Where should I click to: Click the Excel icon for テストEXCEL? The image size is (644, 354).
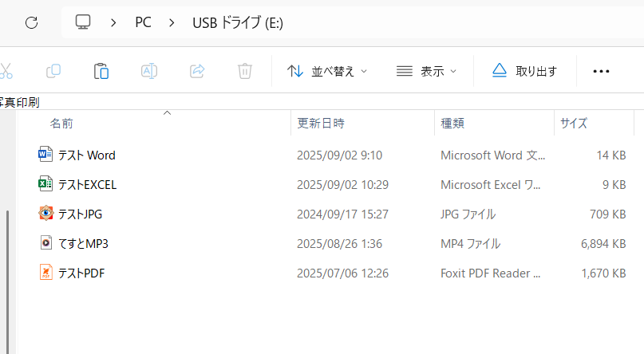tap(45, 184)
